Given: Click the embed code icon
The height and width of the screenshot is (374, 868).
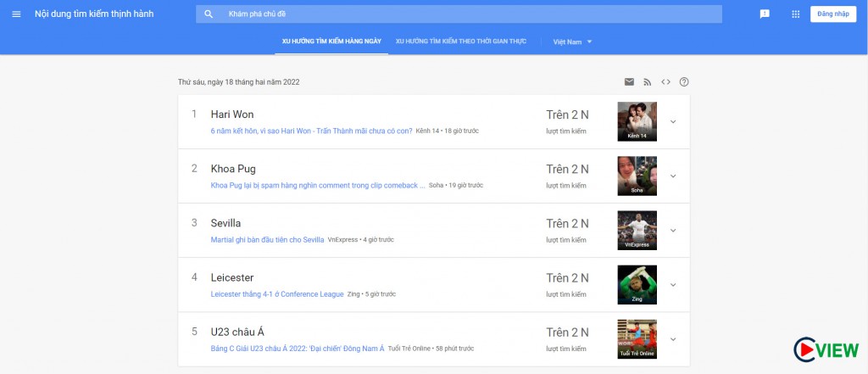Looking at the screenshot, I should pyautogui.click(x=666, y=82).
